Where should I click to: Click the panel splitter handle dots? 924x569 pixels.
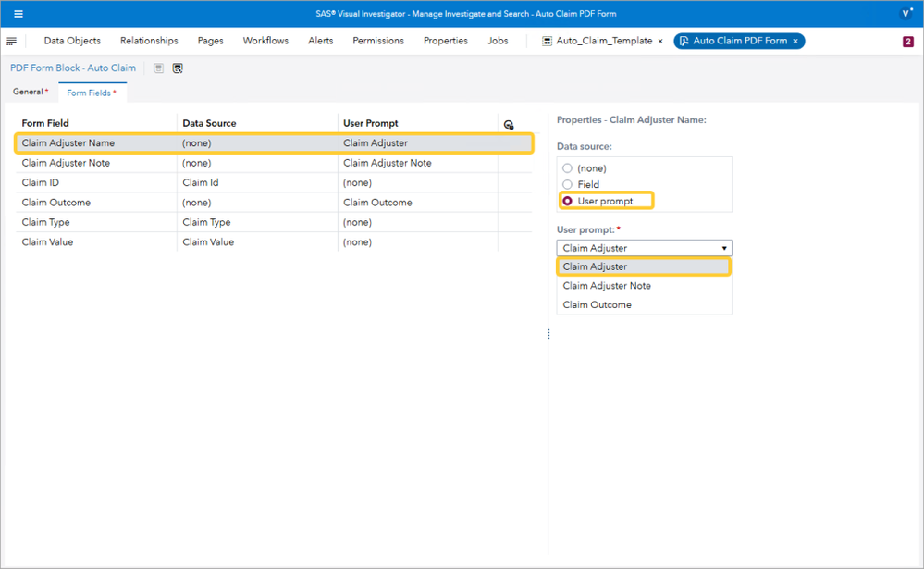pos(548,334)
